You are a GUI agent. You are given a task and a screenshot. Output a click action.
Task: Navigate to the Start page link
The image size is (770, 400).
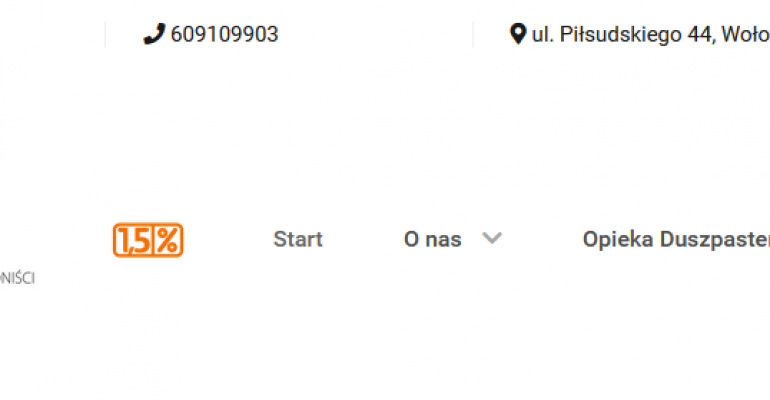pos(298,240)
